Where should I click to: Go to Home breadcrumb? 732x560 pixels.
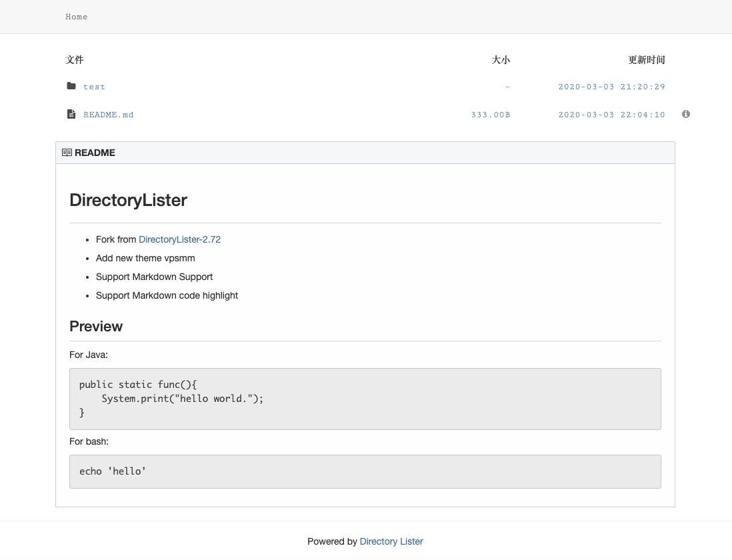77,17
